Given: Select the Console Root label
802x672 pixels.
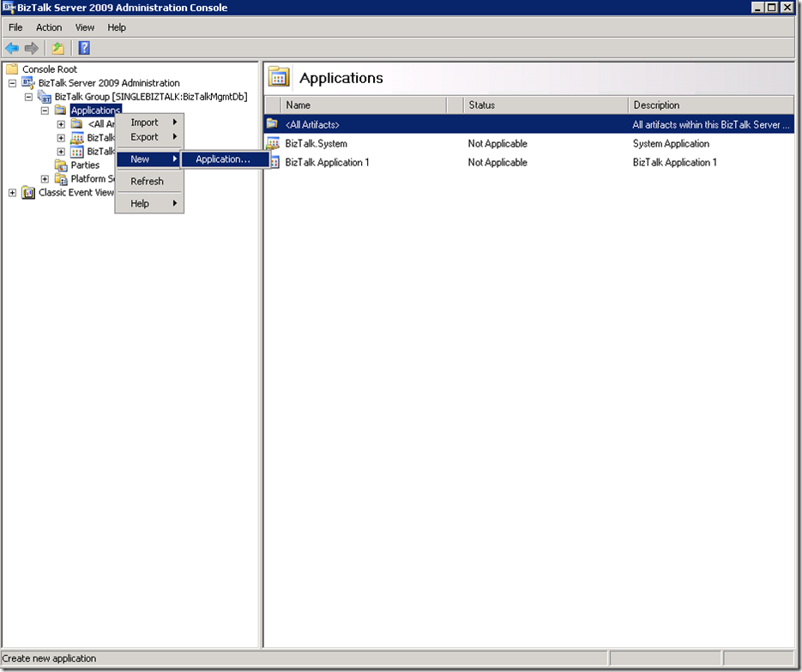Looking at the screenshot, I should click(50, 69).
